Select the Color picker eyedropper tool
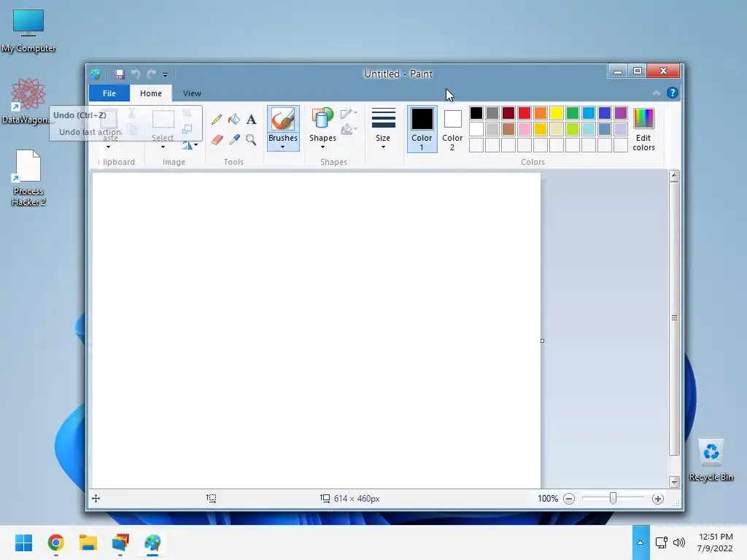 click(234, 139)
